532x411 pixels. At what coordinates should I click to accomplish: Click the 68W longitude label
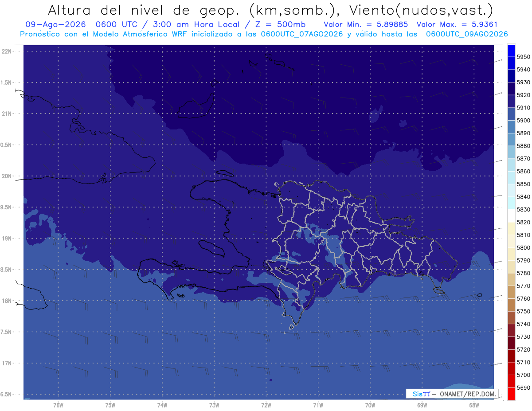(474, 405)
